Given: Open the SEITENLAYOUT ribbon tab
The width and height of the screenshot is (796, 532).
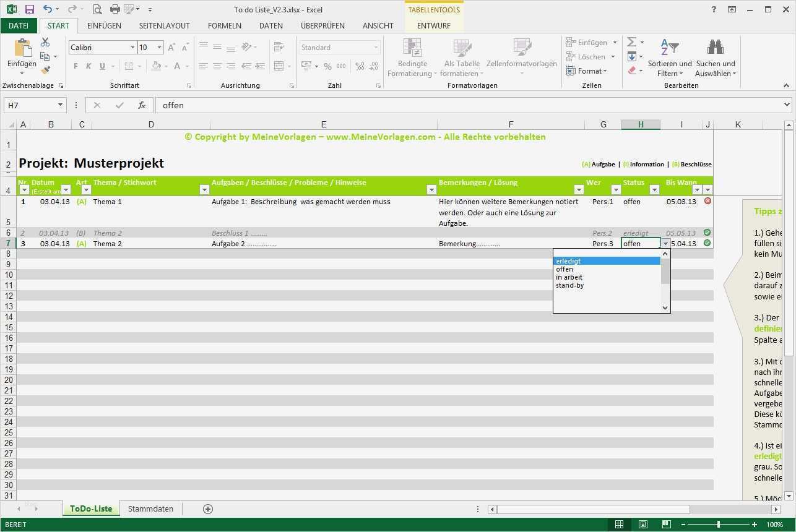Looking at the screenshot, I should click(164, 26).
